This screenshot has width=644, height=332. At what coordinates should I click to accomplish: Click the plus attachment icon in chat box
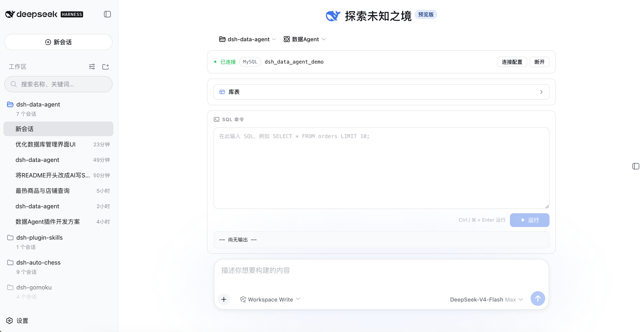[x=224, y=299]
